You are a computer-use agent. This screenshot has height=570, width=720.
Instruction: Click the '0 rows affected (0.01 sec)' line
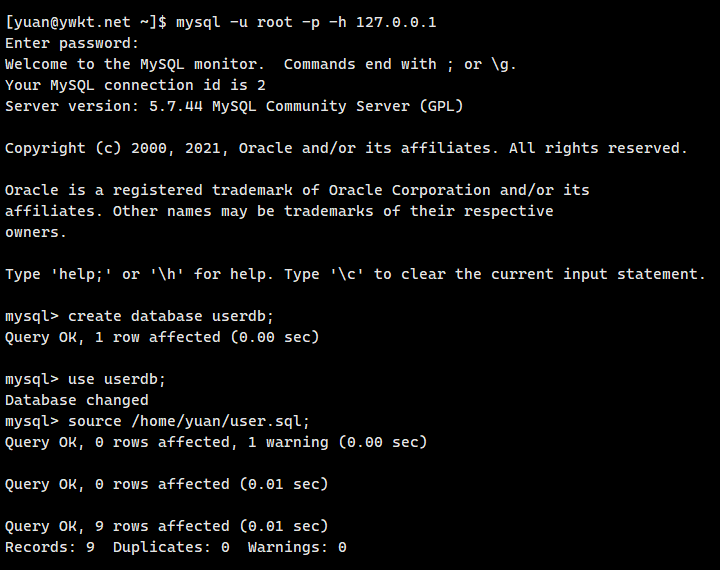(x=166, y=484)
